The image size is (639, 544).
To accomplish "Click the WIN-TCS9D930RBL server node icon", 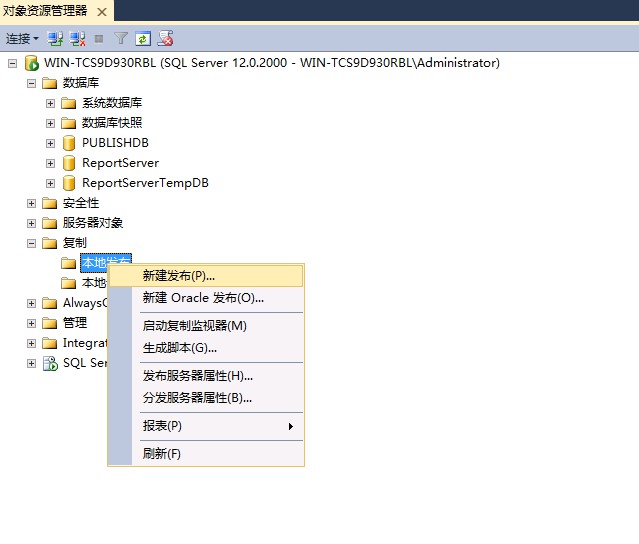I will pos(32,63).
